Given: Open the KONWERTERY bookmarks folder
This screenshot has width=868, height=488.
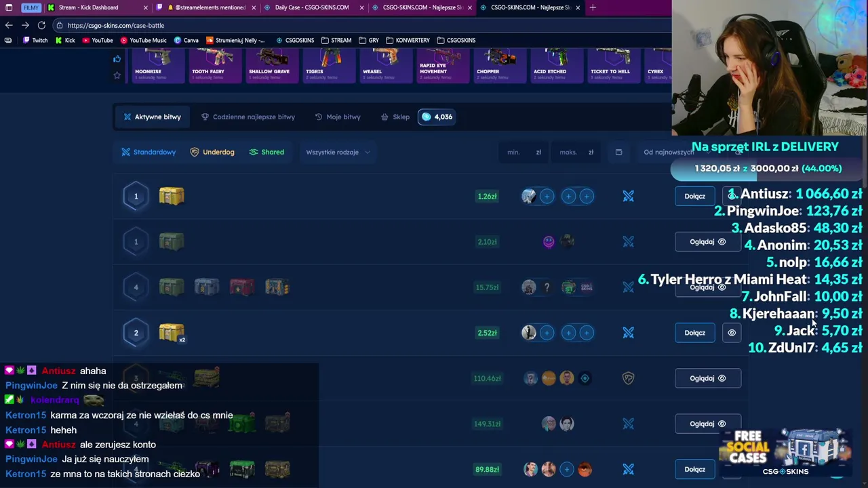Looking at the screenshot, I should point(408,40).
